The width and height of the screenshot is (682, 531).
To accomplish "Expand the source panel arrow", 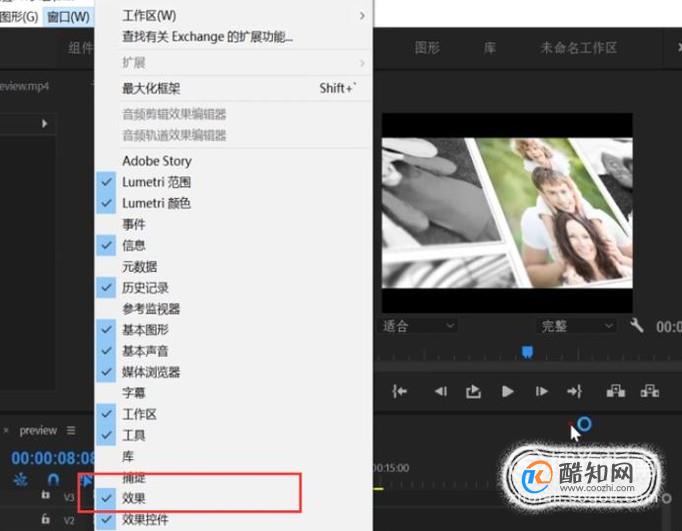I will tap(44, 124).
